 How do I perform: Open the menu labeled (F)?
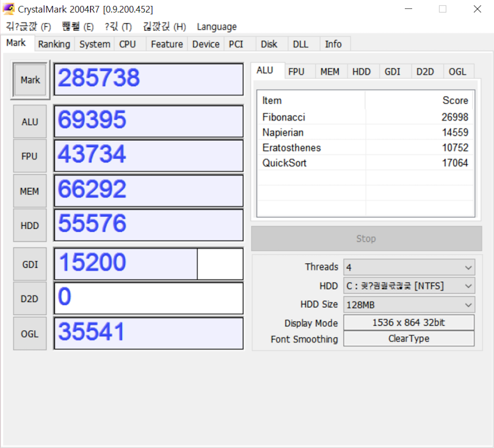(29, 27)
